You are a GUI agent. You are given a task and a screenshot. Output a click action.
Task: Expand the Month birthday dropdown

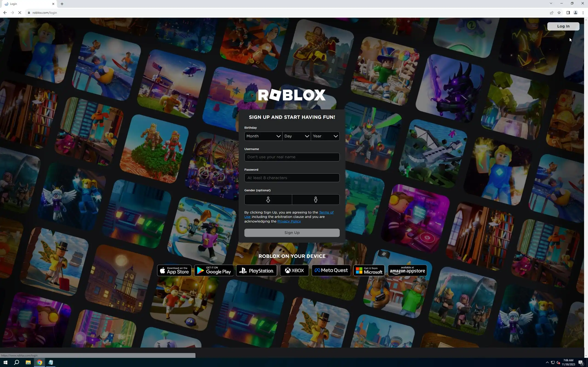[x=263, y=136]
